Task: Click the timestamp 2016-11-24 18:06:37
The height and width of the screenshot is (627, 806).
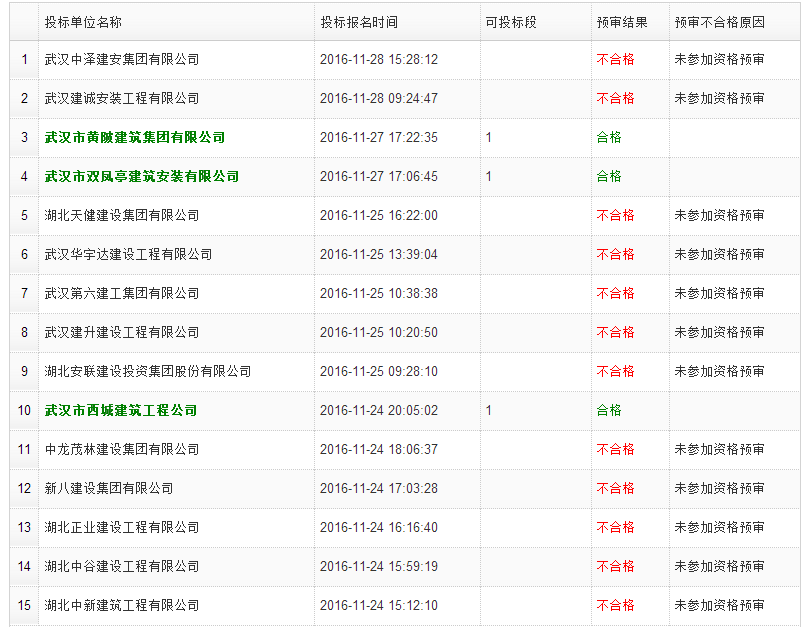Action: point(379,449)
